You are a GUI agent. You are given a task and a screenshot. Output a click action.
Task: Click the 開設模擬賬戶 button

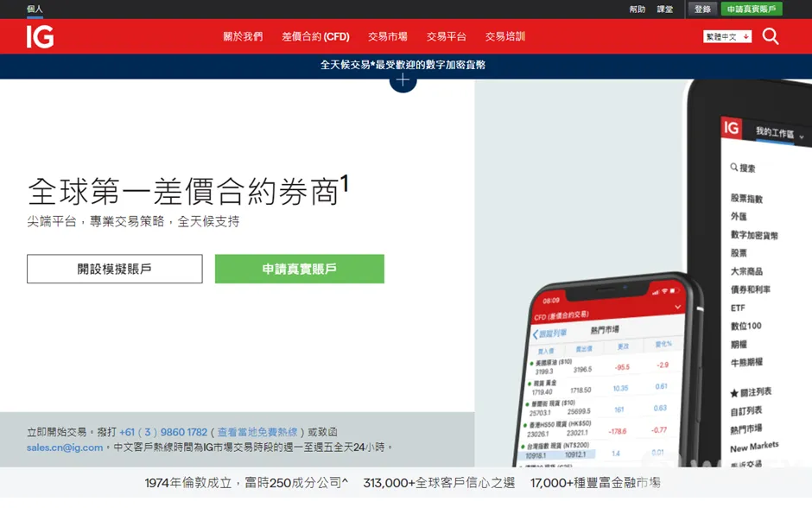click(114, 269)
